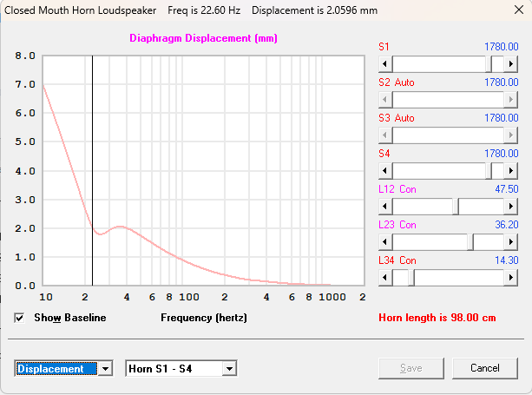This screenshot has width=532, height=395.
Task: Click the S4 slider thumb
Action: (489, 170)
